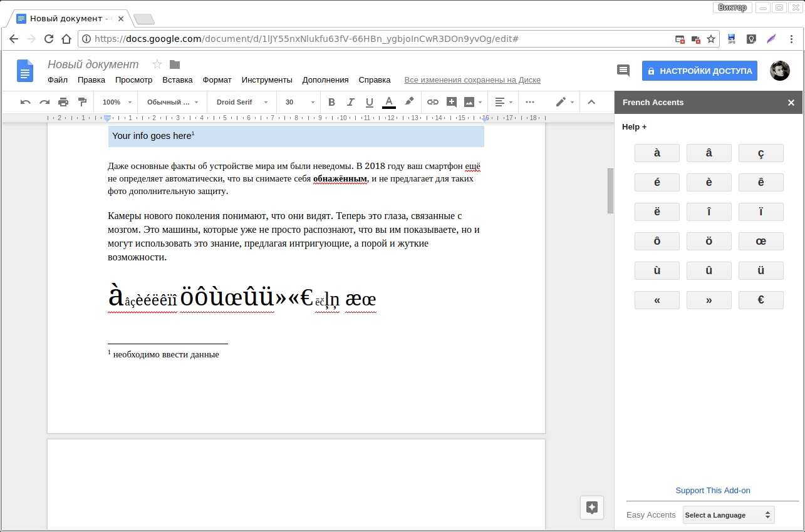
Task: Insert the œ ligature from sidebar
Action: click(x=761, y=241)
